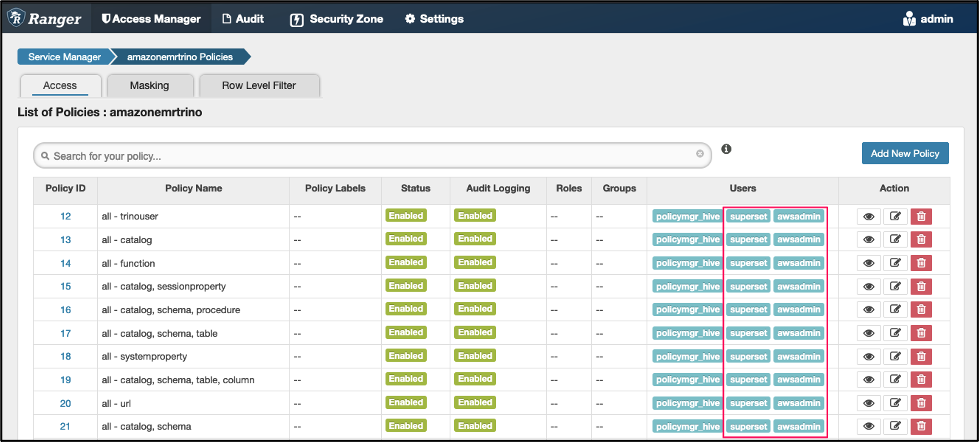Delete policy 20 all - url
Screen dimensions: 979x443
921,403
